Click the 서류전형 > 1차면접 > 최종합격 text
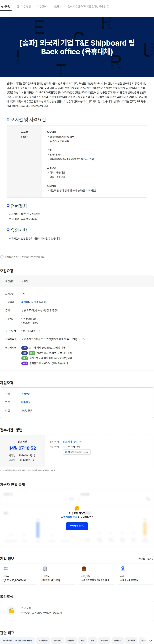 pos(25,214)
